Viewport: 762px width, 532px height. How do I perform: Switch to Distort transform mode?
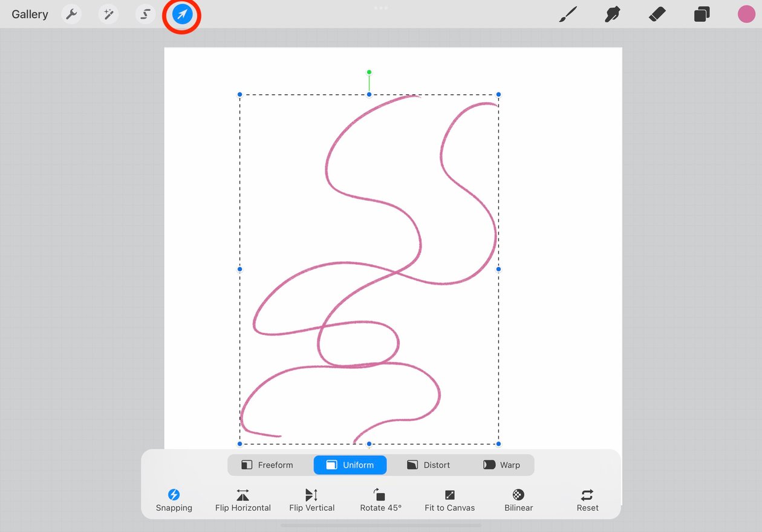coord(429,465)
